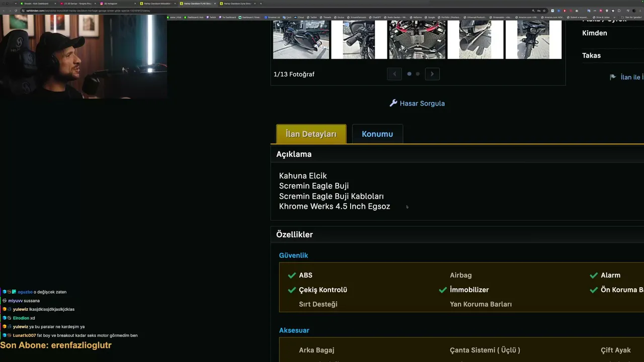Open a new browser tab
This screenshot has width=644, height=362.
261,4
